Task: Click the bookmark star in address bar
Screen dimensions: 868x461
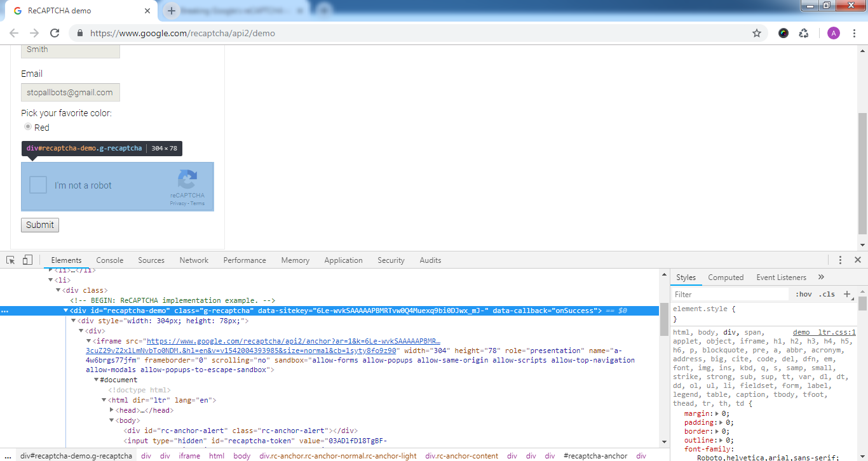Action: tap(756, 33)
